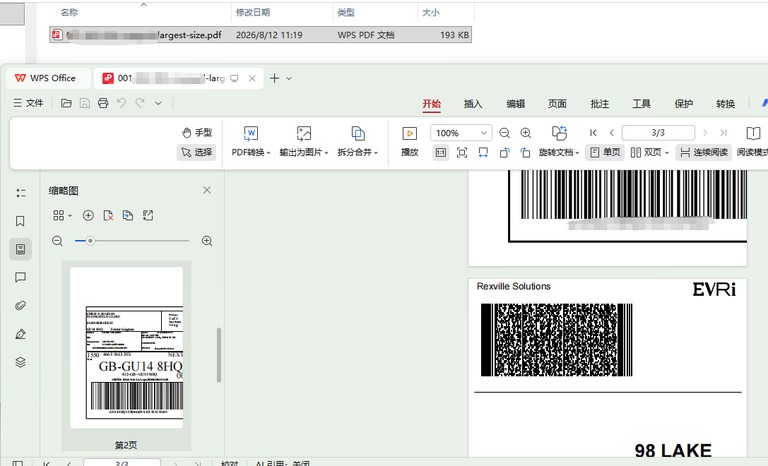Close the 缩略图 thumbnail panel

(207, 190)
